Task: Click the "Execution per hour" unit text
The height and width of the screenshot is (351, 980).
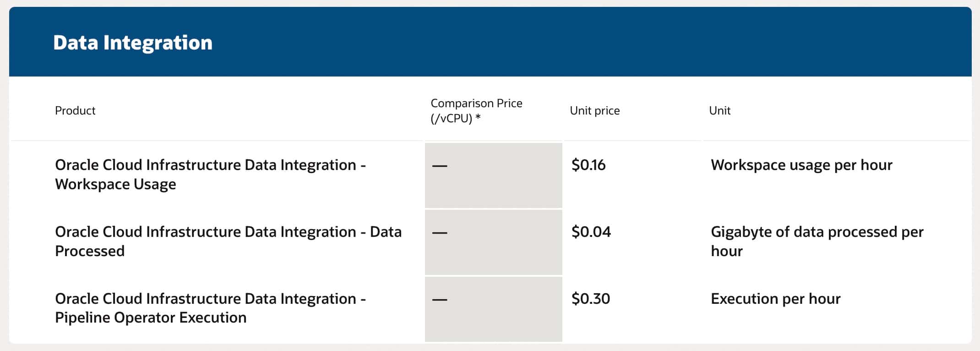Action: [775, 299]
